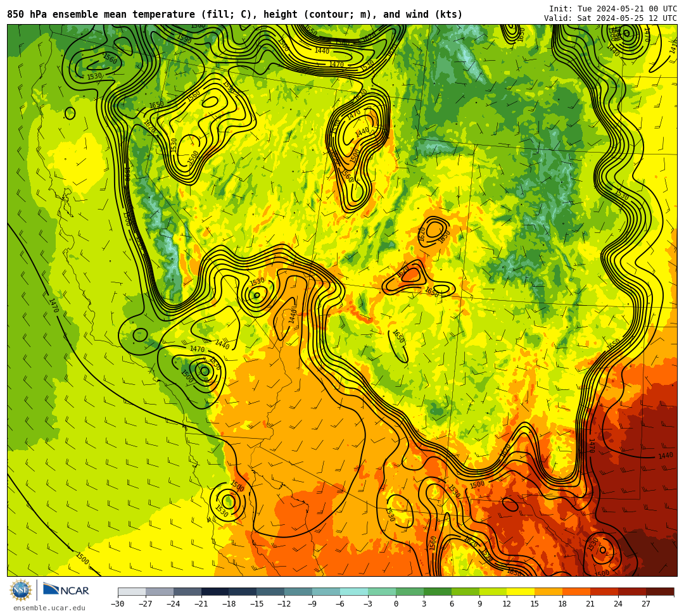Pick the mint -3 to 0 colorbar swatch
684x616 pixels.
[x=382, y=591]
